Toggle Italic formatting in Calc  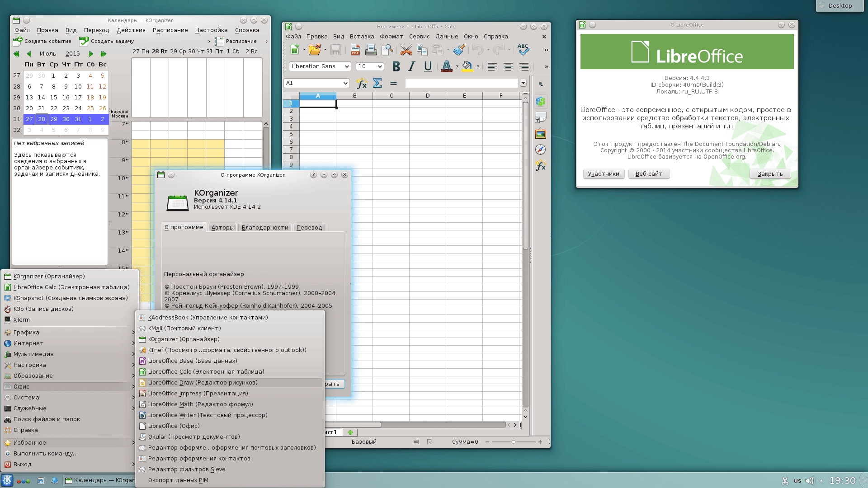(411, 67)
